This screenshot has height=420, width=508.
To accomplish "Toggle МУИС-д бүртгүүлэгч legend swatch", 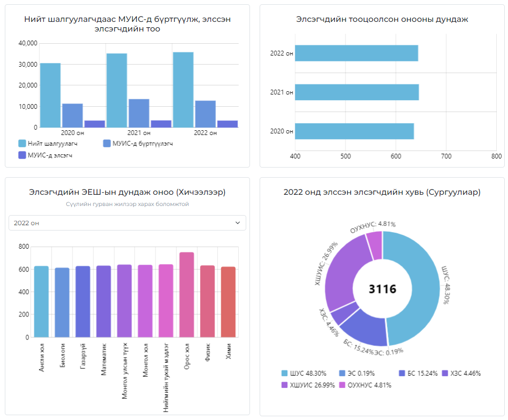I will coord(107,144).
